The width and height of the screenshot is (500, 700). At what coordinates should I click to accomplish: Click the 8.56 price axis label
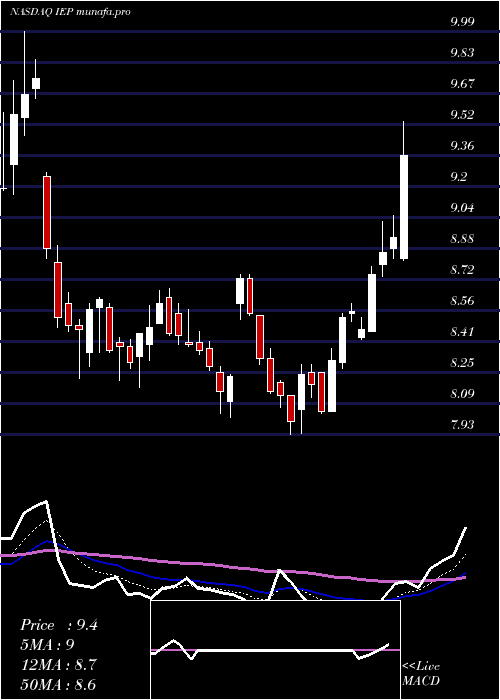pyautogui.click(x=462, y=300)
